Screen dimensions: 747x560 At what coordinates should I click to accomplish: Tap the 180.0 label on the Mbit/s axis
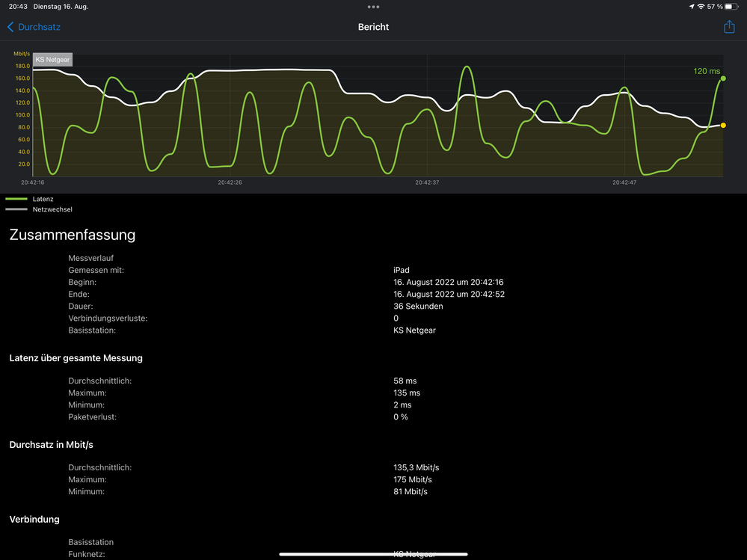tap(22, 66)
